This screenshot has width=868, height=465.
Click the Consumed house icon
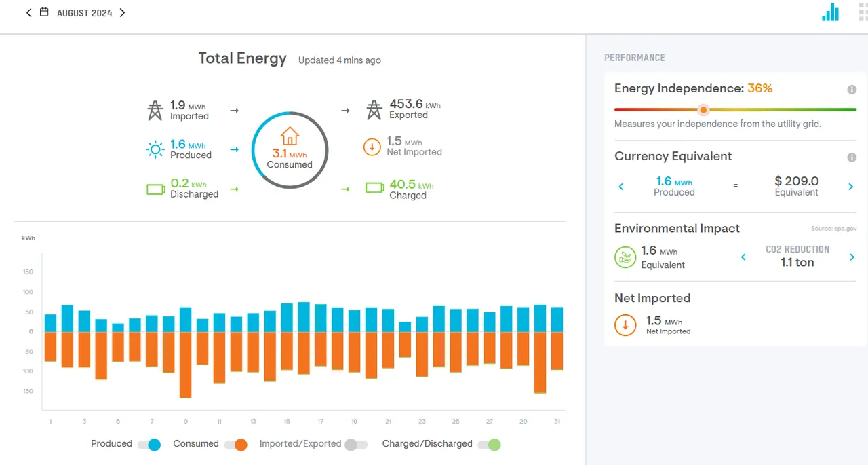click(x=290, y=136)
